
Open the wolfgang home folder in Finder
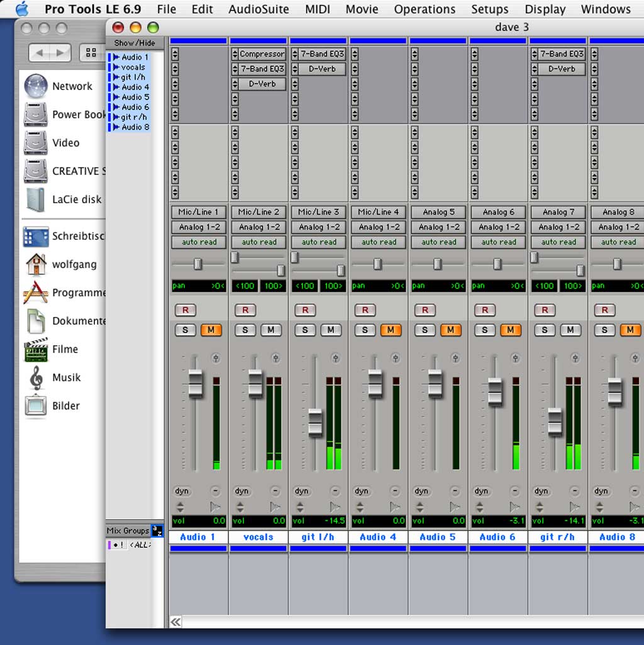click(x=61, y=264)
